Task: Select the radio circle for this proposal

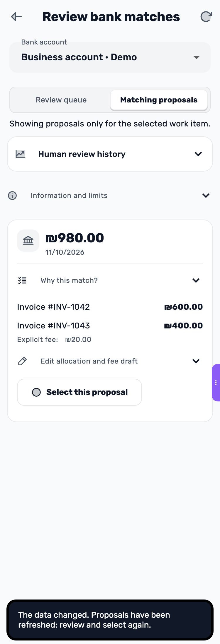Action: tap(36, 392)
